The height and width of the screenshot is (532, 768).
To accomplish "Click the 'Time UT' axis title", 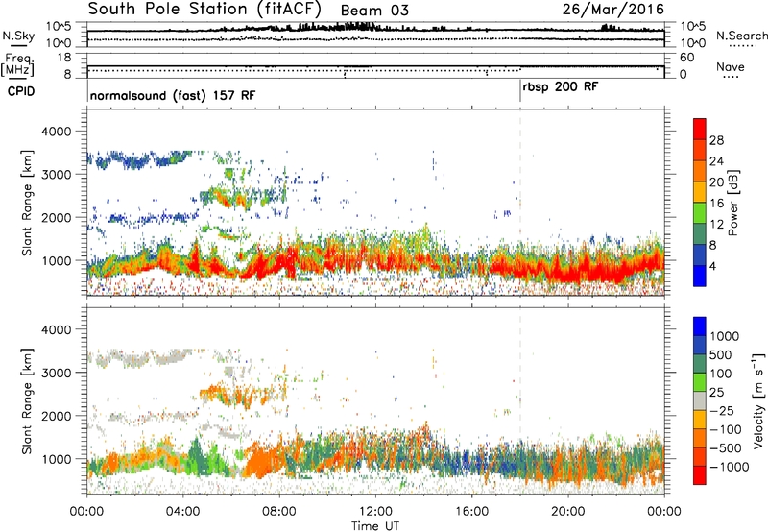I will [x=375, y=525].
